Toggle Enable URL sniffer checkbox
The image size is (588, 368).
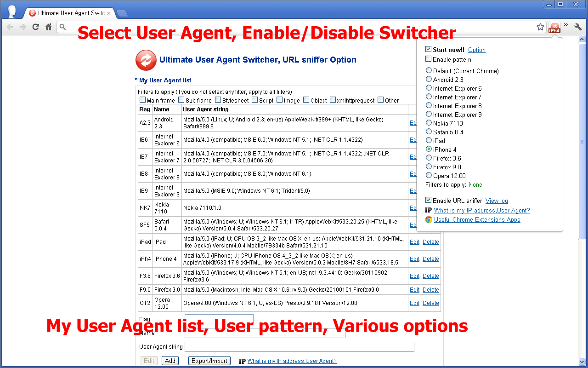coord(429,200)
